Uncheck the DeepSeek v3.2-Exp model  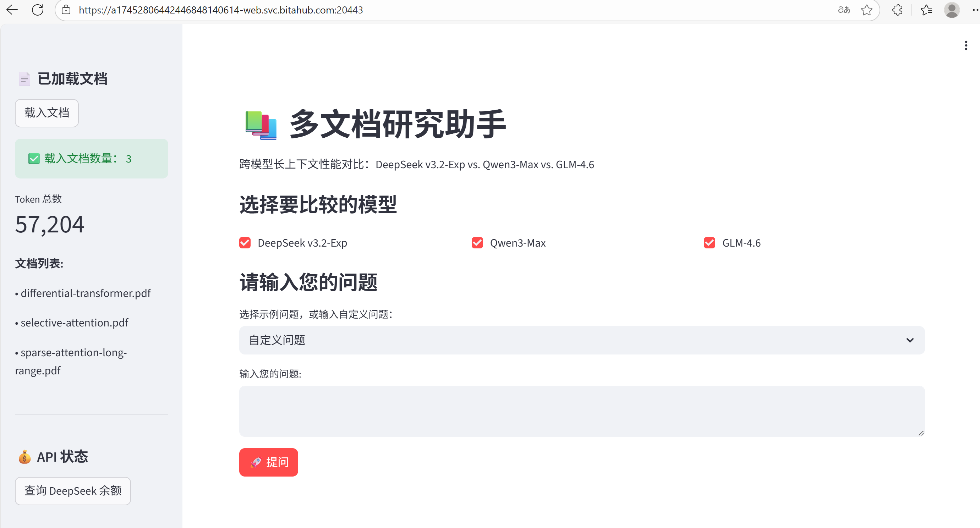click(x=245, y=243)
